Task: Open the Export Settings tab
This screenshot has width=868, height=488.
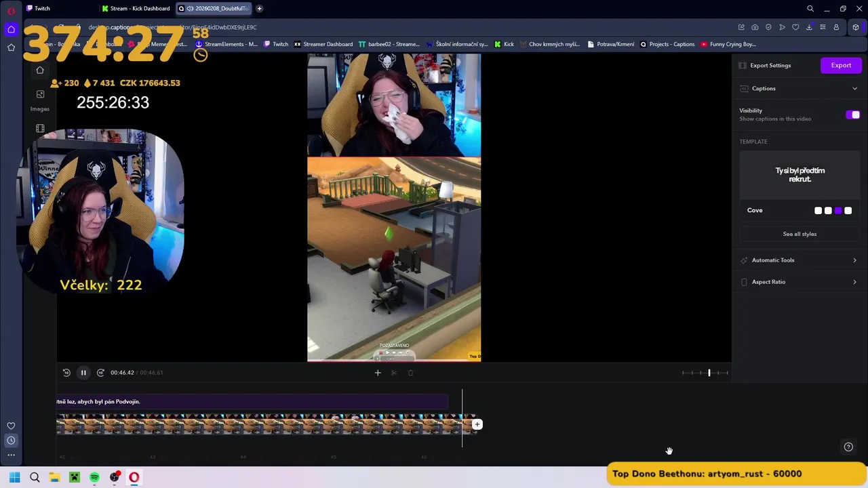Action: [765, 66]
